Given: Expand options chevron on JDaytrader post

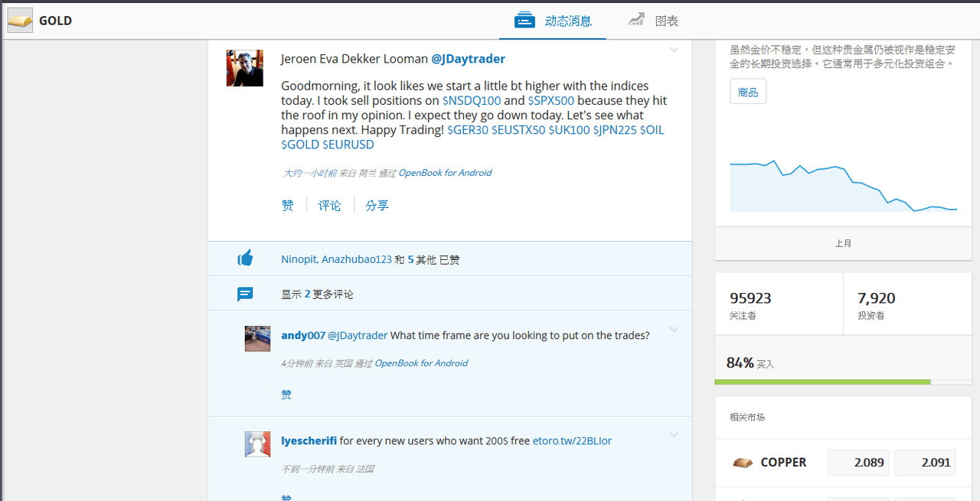Looking at the screenshot, I should [x=674, y=50].
